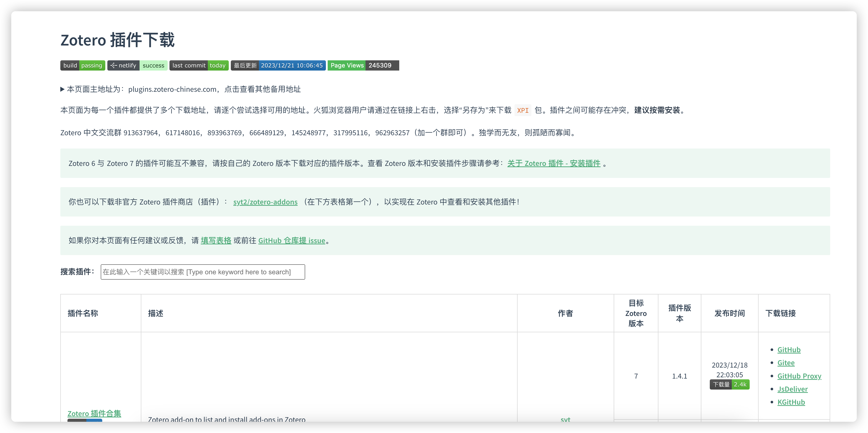The image size is (868, 433).
Task: Expand the 备用地址 disclosure triangle
Action: pyautogui.click(x=62, y=89)
